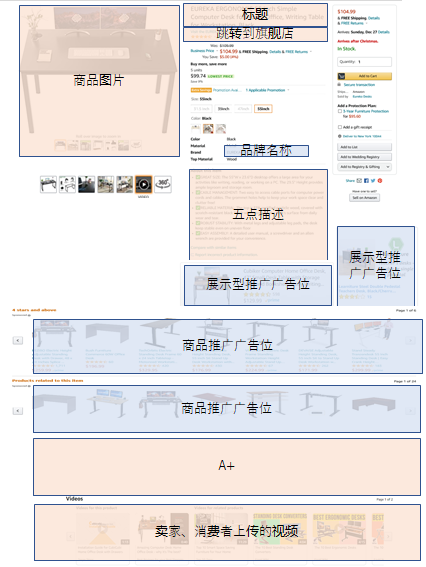Select first desk photo thumbnail below main image
The width and height of the screenshot is (426, 567).
(x=48, y=184)
